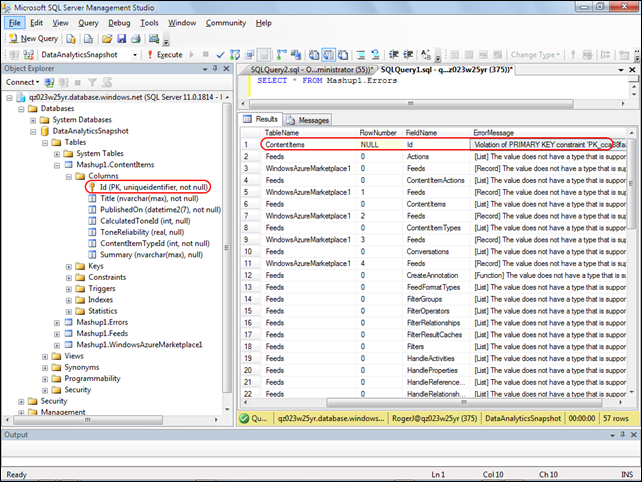Open the Change Type dropdown
This screenshot has height=482, width=642.
click(537, 55)
